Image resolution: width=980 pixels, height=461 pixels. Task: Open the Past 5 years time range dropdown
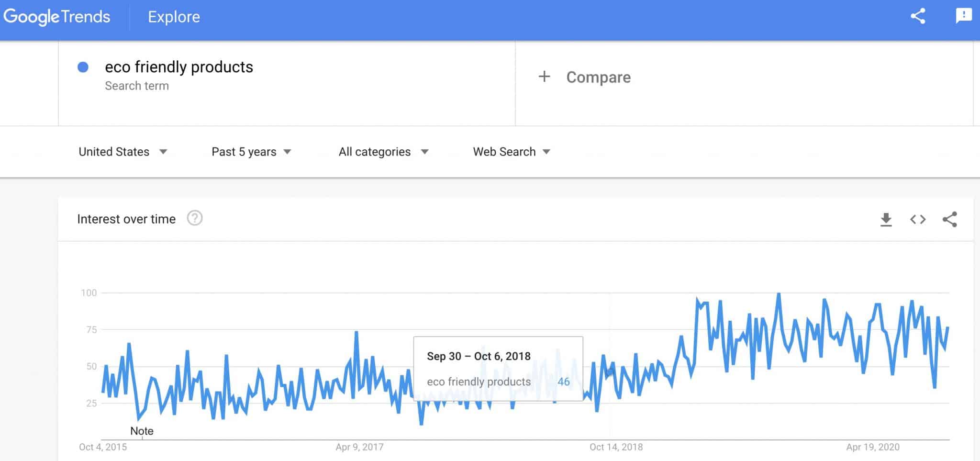[x=251, y=151]
